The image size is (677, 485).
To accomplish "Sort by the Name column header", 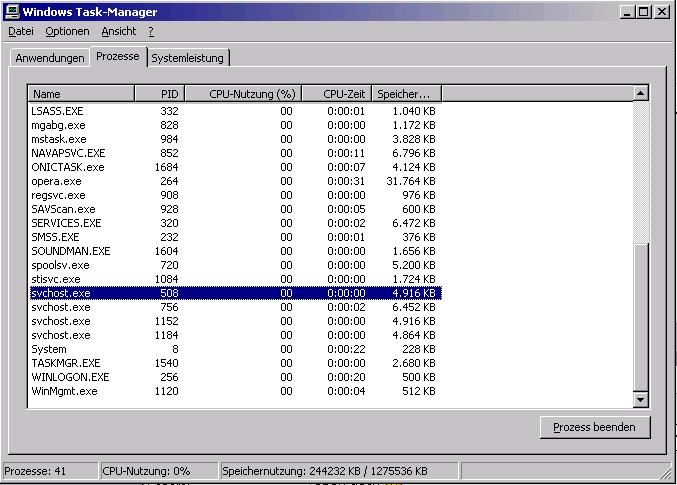I will pos(81,94).
